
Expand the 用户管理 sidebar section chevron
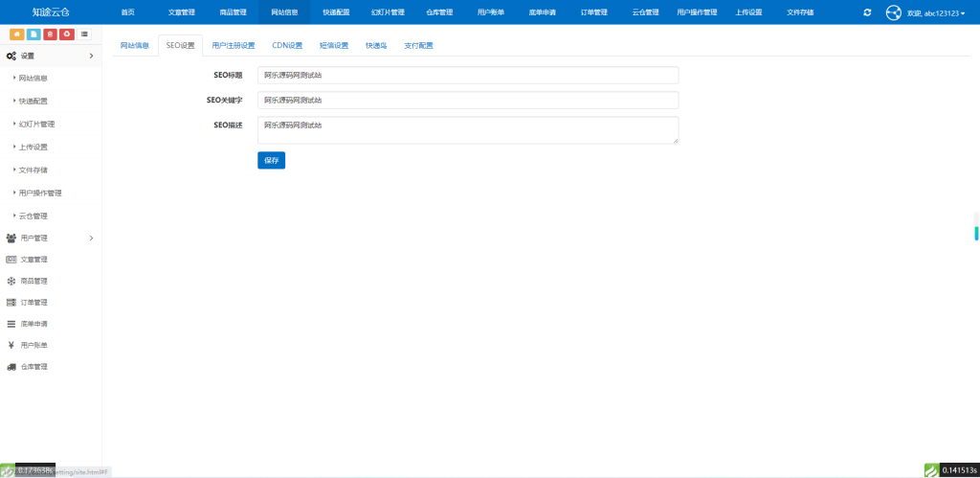click(x=91, y=238)
